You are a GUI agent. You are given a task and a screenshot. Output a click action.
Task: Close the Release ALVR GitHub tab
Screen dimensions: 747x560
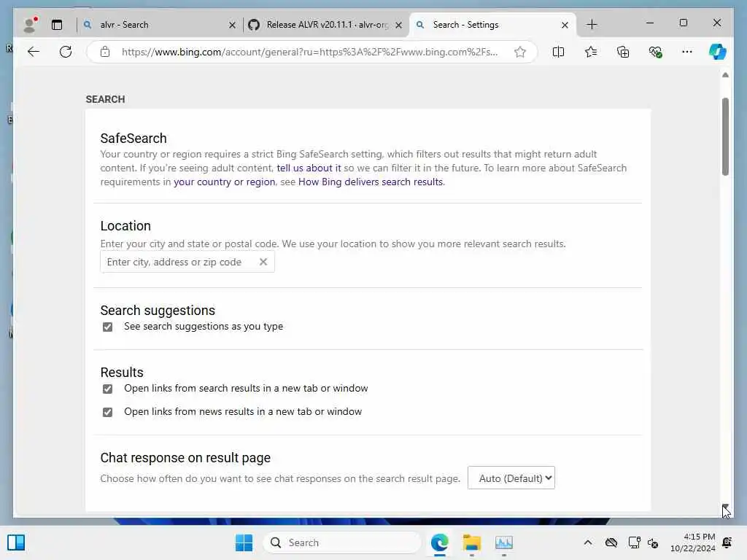click(399, 25)
